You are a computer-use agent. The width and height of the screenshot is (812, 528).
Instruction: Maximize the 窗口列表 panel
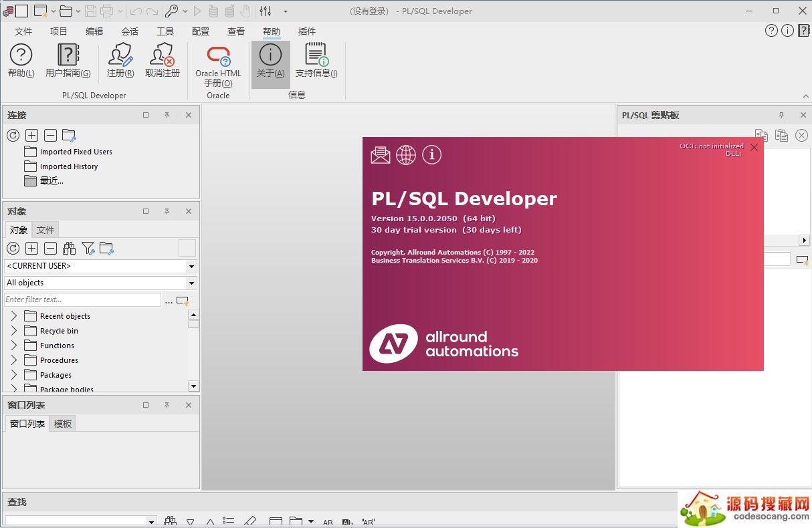(x=146, y=405)
